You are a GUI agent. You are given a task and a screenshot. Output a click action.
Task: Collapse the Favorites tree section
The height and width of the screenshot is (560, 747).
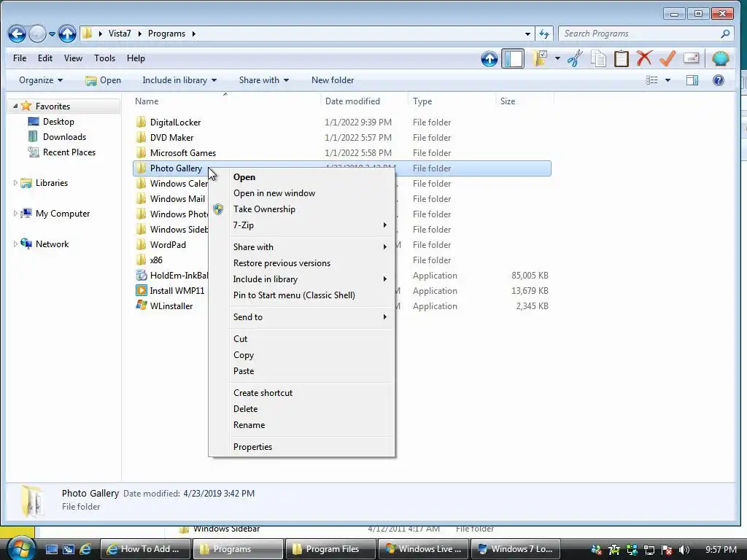tap(15, 106)
